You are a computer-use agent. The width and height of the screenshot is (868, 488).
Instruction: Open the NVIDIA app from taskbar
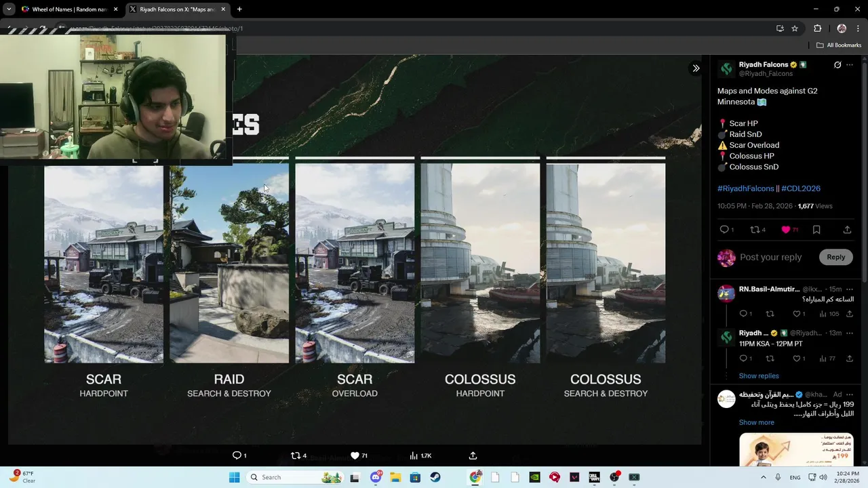(534, 477)
